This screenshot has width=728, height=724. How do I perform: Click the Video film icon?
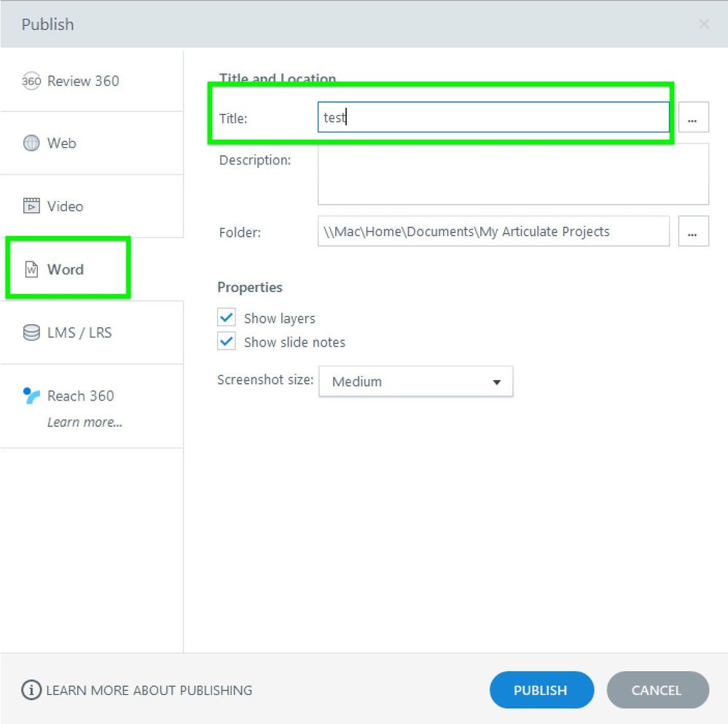31,206
